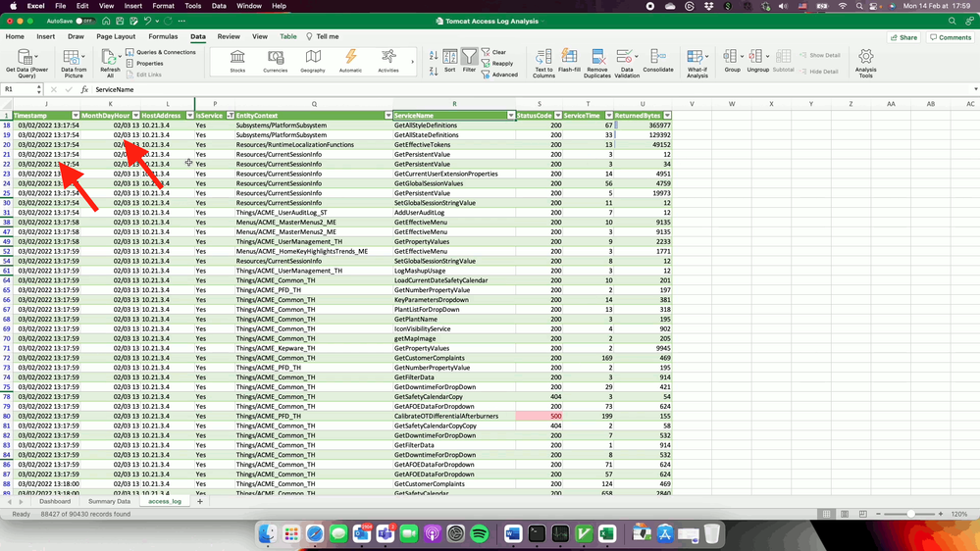Click the zoom out minus button

878,514
